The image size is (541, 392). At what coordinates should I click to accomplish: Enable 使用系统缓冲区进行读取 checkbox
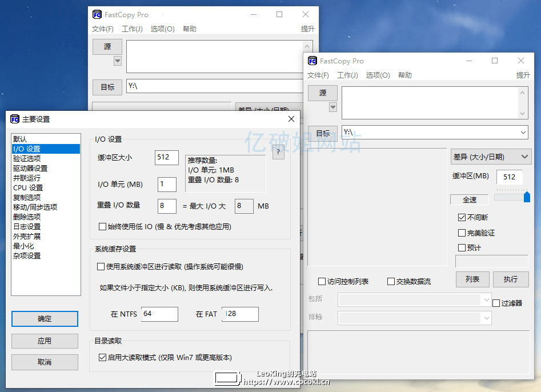coord(101,267)
